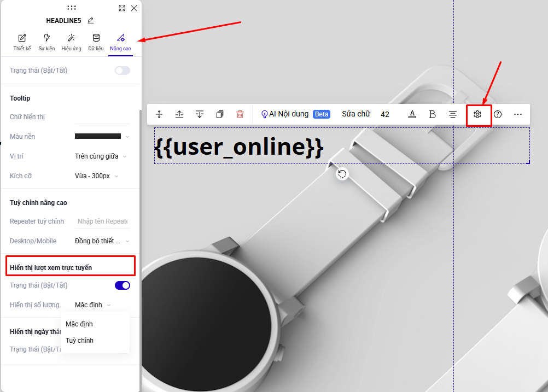Toggle bold text formatting
Screen dimensions: 548x392
[432, 114]
